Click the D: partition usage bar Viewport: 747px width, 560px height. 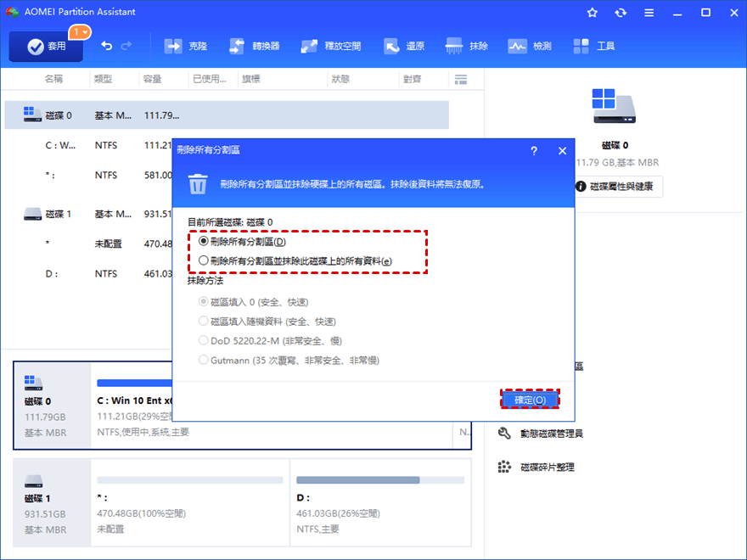(380, 480)
